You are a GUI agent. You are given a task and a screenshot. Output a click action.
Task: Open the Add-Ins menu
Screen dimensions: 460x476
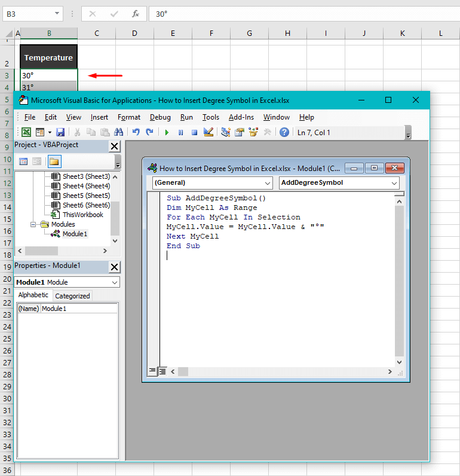pyautogui.click(x=241, y=117)
